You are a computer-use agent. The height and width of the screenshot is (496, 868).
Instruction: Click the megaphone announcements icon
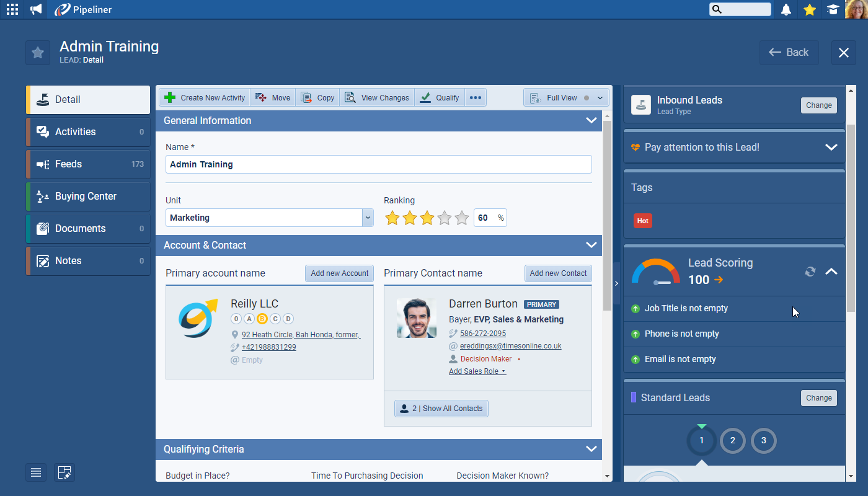36,9
